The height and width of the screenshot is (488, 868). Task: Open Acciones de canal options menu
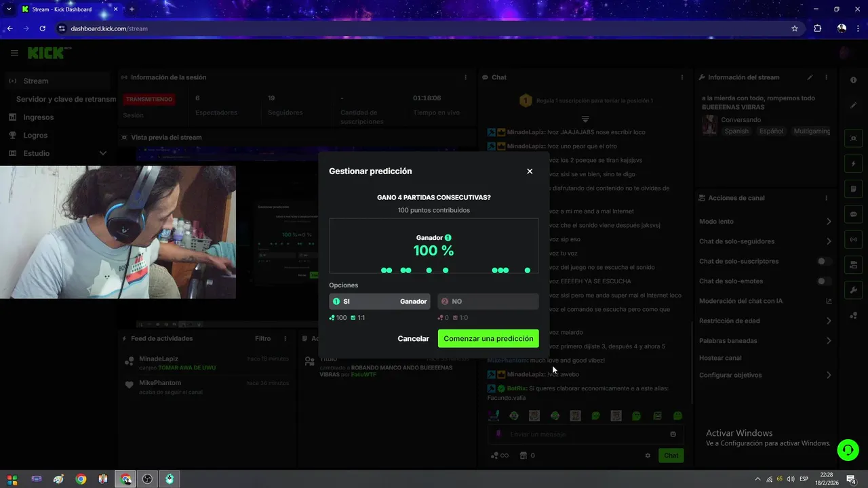[x=826, y=198]
